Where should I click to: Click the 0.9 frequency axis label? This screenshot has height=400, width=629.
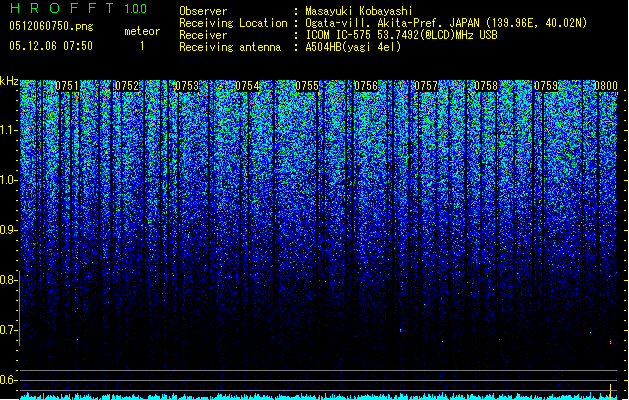point(9,230)
